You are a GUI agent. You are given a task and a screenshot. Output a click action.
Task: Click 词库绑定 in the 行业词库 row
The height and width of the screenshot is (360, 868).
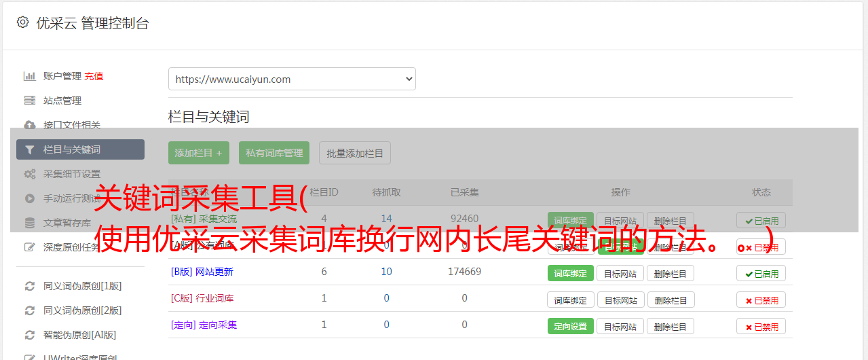[x=571, y=300]
